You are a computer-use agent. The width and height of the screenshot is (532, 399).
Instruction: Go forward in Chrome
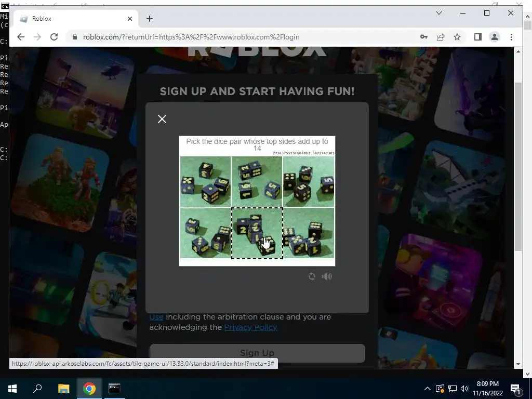click(x=37, y=37)
